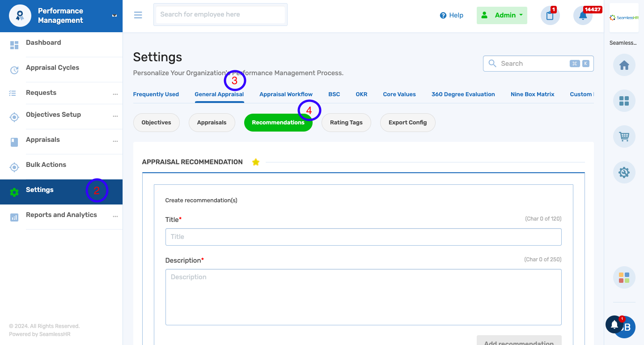The image size is (644, 345).
Task: Expand the Requests ellipsis menu
Action: (115, 94)
